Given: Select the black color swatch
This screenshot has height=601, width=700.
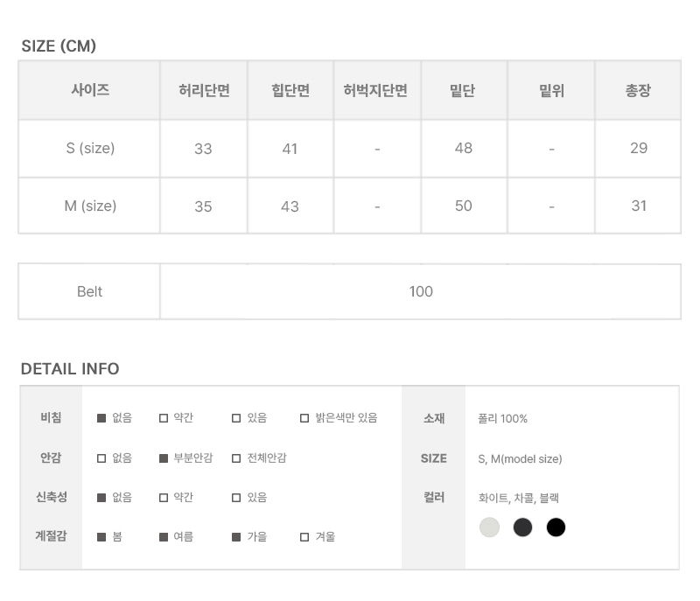Looking at the screenshot, I should tap(556, 528).
